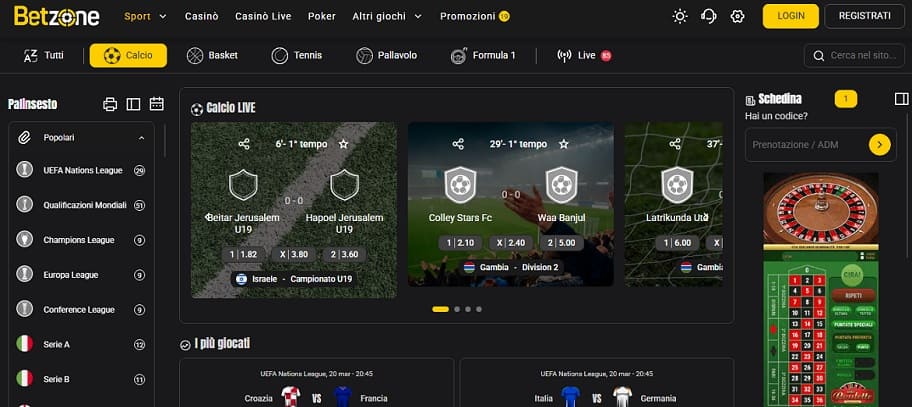Favorite the Colley Stars Fc match star

pyautogui.click(x=564, y=144)
